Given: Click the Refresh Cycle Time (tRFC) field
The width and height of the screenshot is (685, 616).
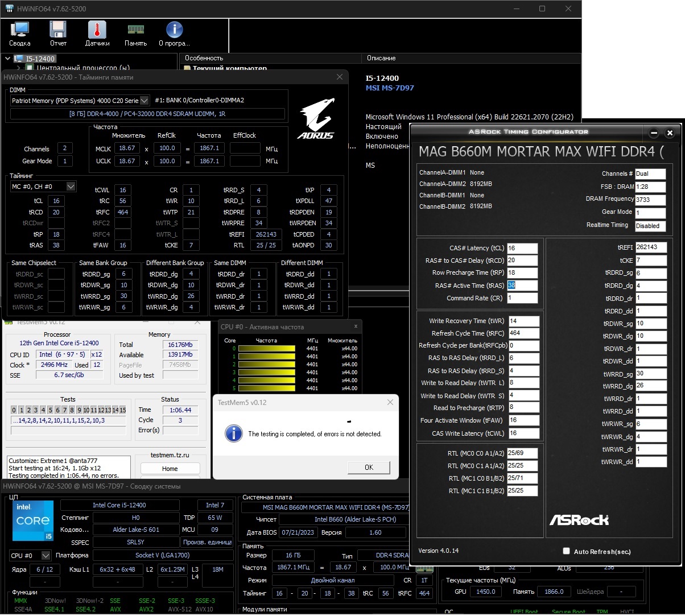Looking at the screenshot, I should point(523,333).
